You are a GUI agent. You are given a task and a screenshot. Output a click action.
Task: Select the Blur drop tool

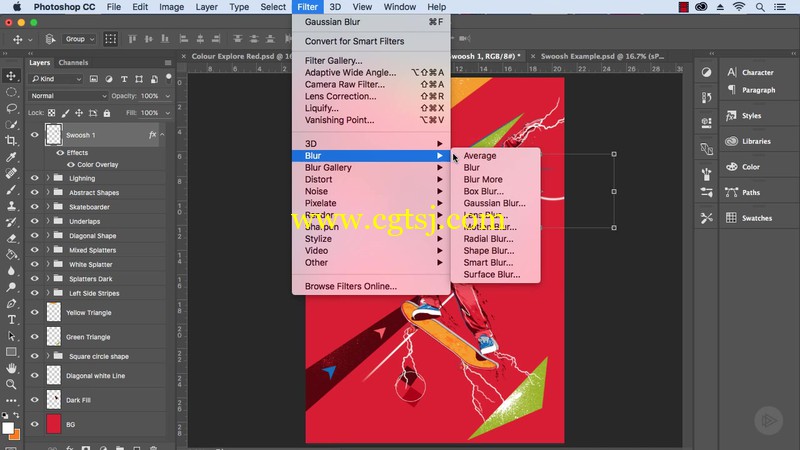tap(11, 271)
